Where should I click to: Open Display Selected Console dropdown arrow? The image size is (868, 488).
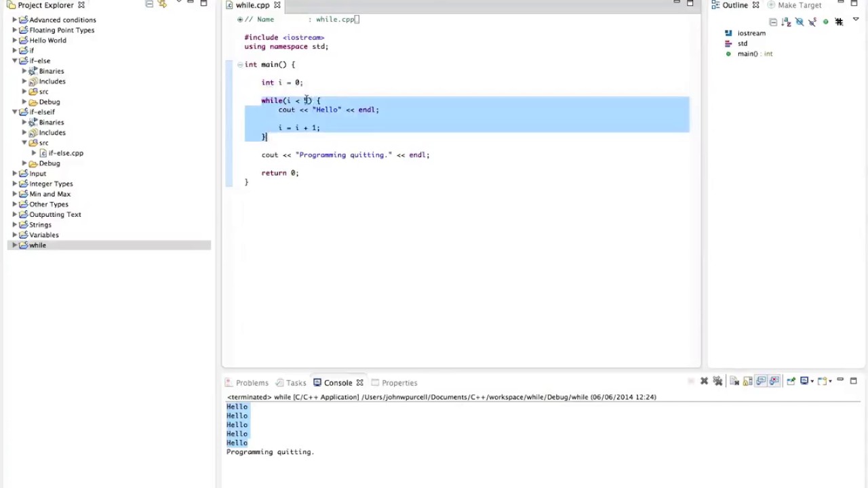(812, 382)
